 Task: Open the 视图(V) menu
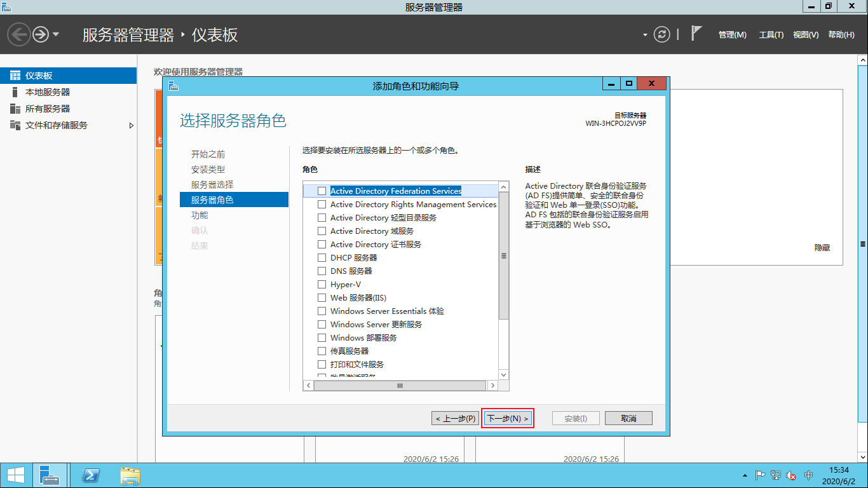tap(806, 35)
